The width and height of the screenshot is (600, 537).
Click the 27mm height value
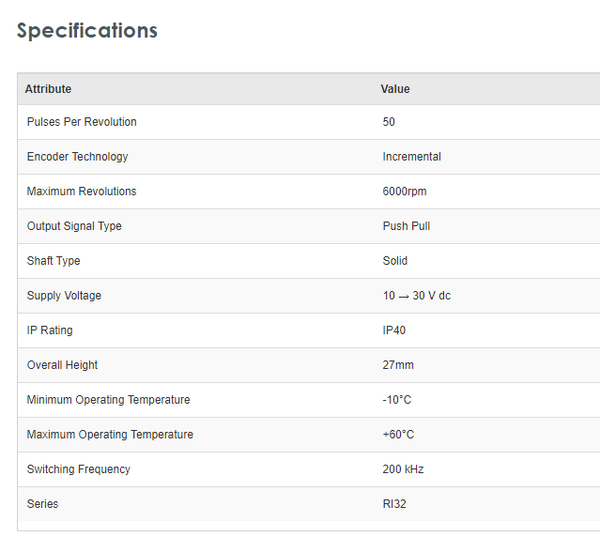(398, 365)
